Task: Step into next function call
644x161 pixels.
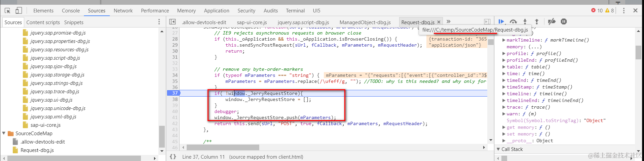Action: (525, 21)
